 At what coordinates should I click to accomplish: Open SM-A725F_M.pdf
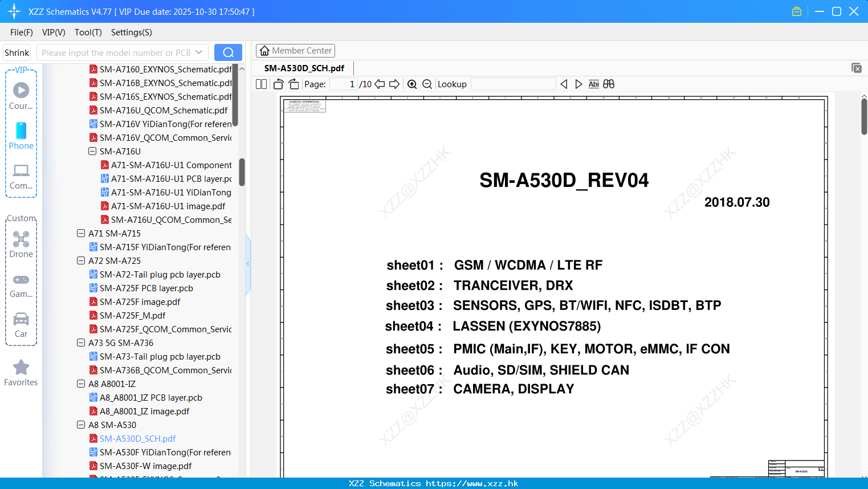click(127, 315)
